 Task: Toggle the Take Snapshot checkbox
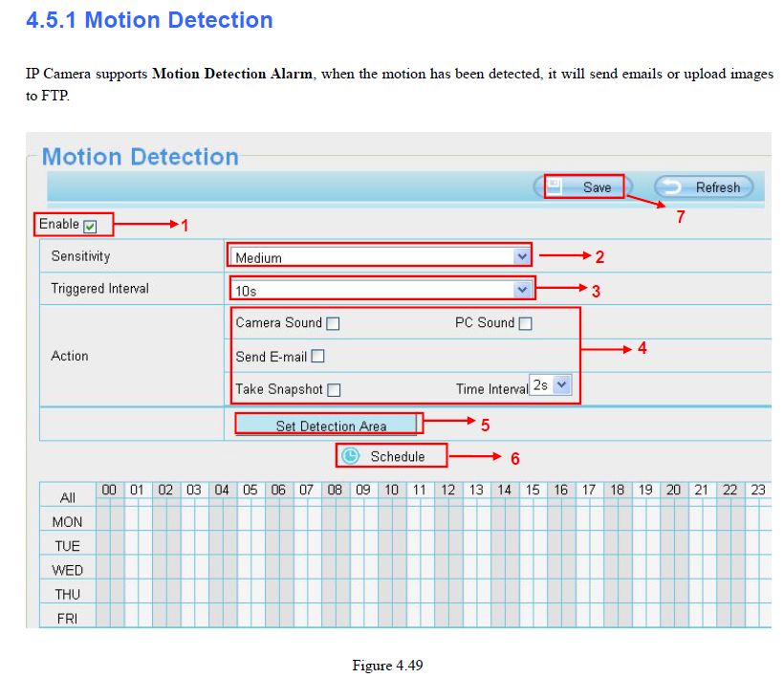334,390
